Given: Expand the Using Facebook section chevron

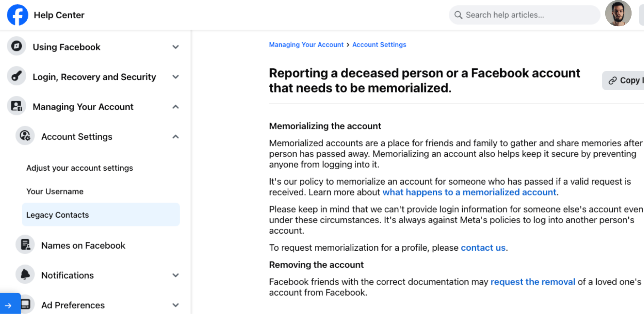Looking at the screenshot, I should click(x=175, y=47).
